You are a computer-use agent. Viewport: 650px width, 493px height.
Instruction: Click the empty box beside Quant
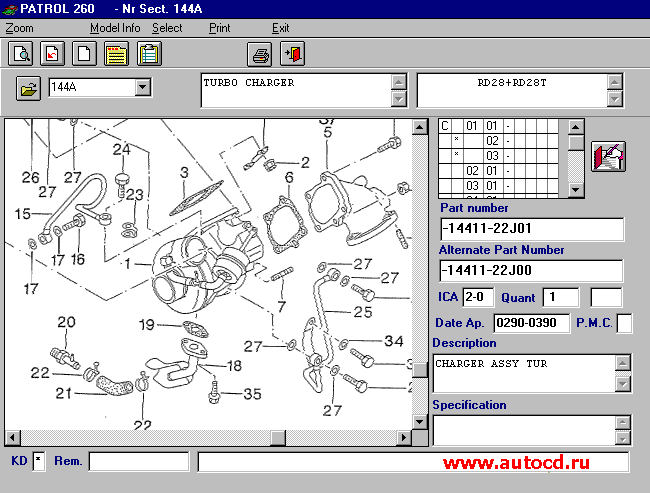point(606,297)
